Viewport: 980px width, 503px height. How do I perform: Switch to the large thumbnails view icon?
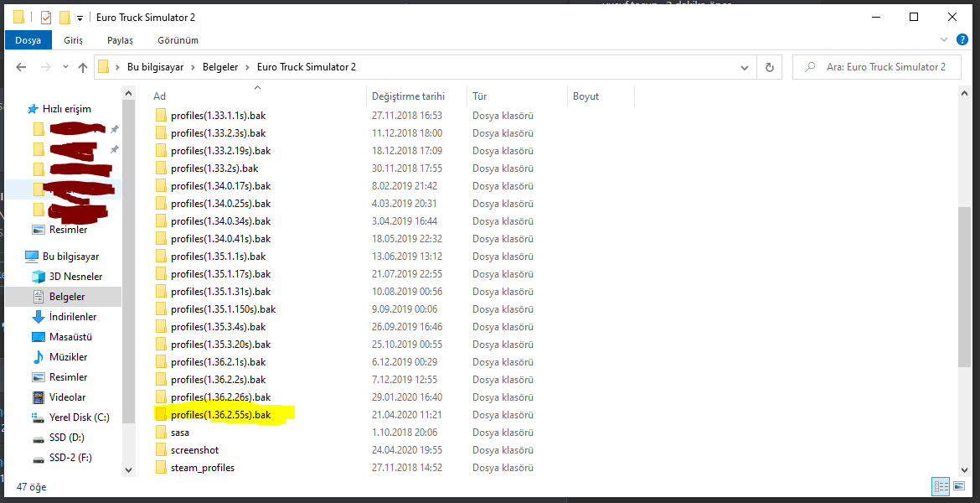pyautogui.click(x=959, y=486)
